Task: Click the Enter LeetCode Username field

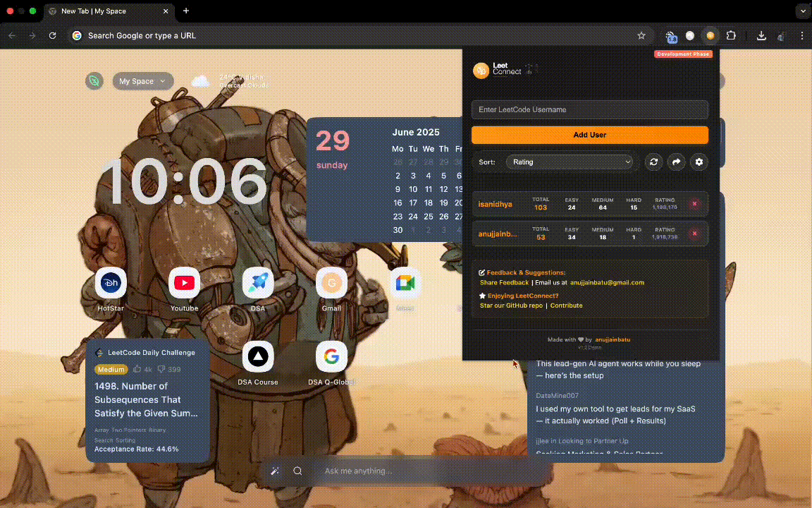Action: coord(590,110)
